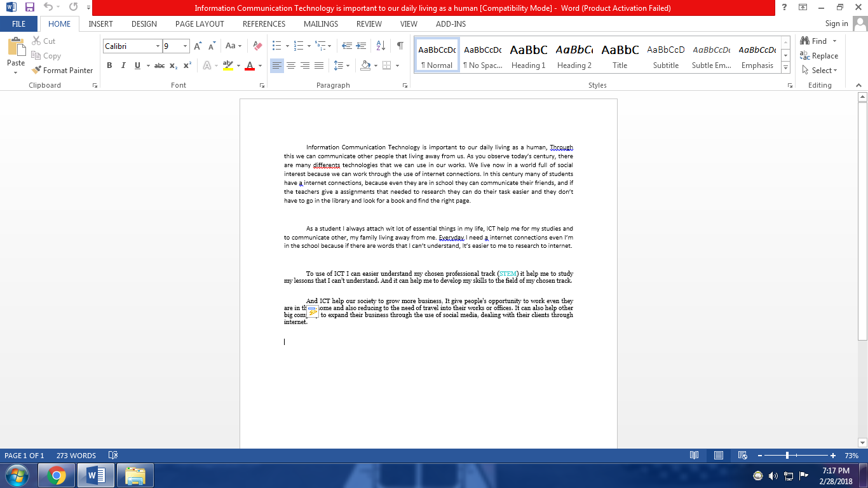The image size is (868, 488).
Task: Open the FILE menu
Action: tap(18, 24)
